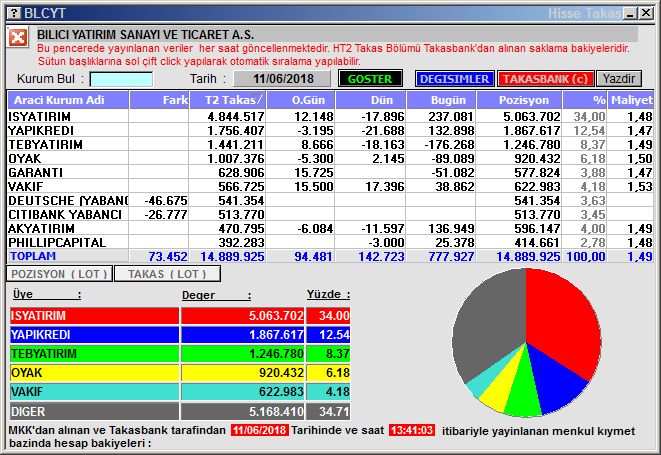Click the blue slice of the pie chart
Image resolution: width=661 pixels, height=455 pixels.
(x=552, y=380)
